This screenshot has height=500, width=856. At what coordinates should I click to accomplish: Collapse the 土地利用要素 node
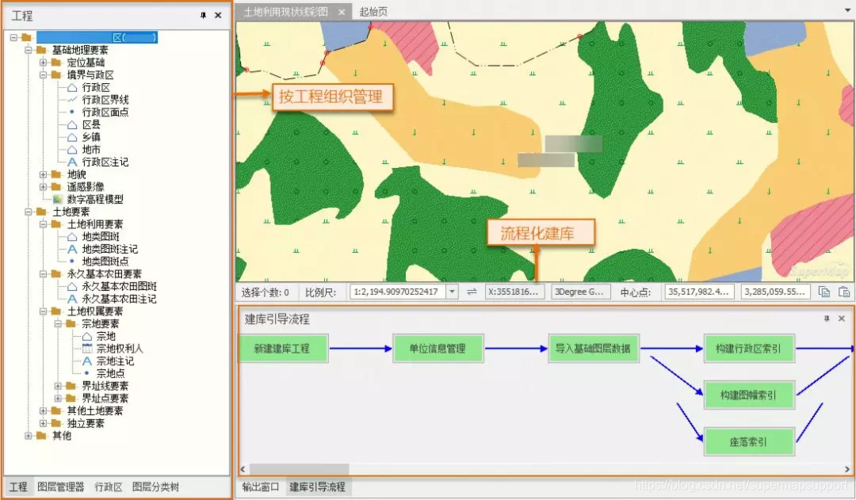click(x=43, y=224)
